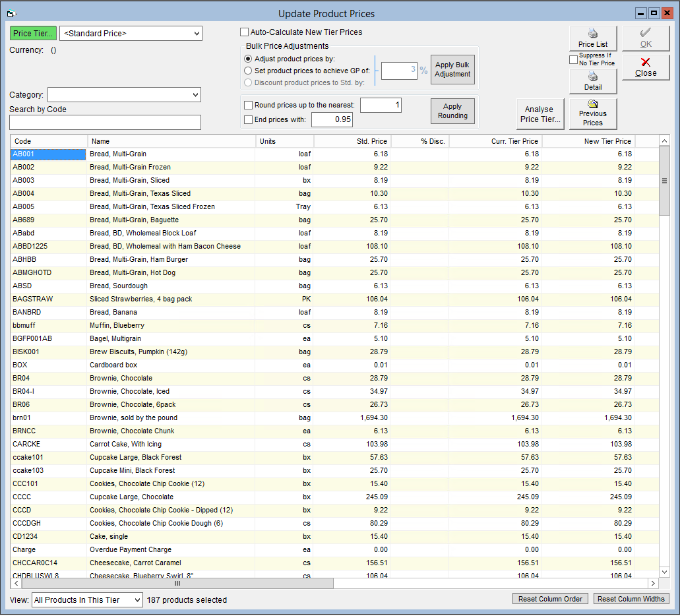This screenshot has width=680, height=616.
Task: Click Reset Column Widths
Action: click(x=631, y=599)
